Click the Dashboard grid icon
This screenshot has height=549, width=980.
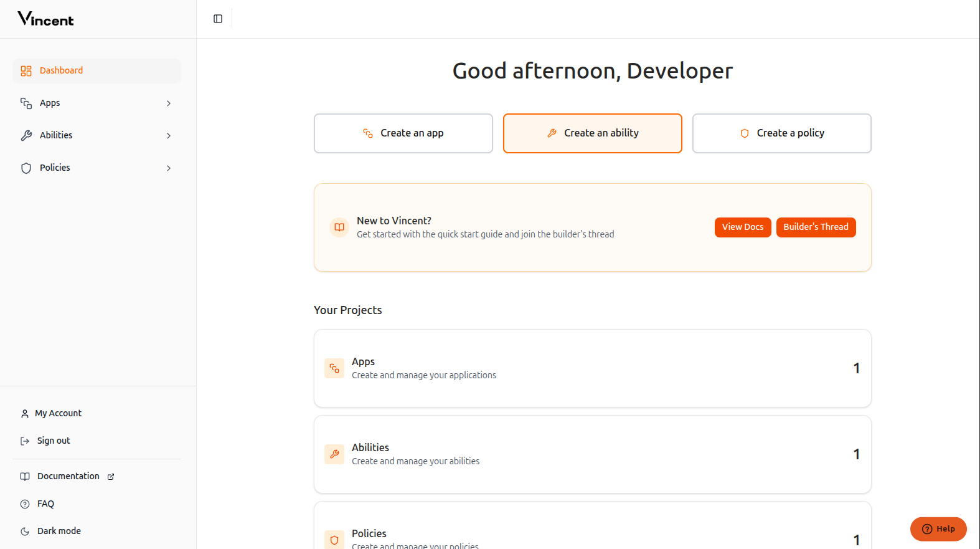[x=26, y=71]
